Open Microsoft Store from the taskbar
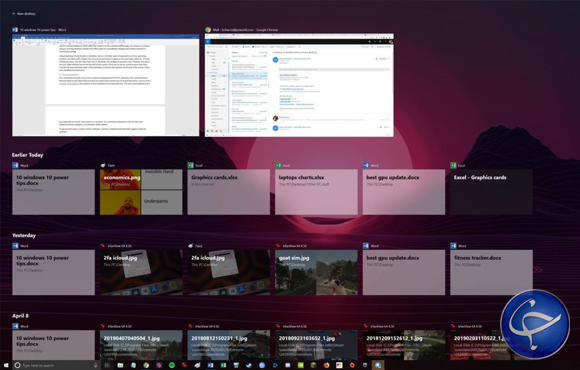Image resolution: width=580 pixels, height=370 pixels. [x=236, y=365]
